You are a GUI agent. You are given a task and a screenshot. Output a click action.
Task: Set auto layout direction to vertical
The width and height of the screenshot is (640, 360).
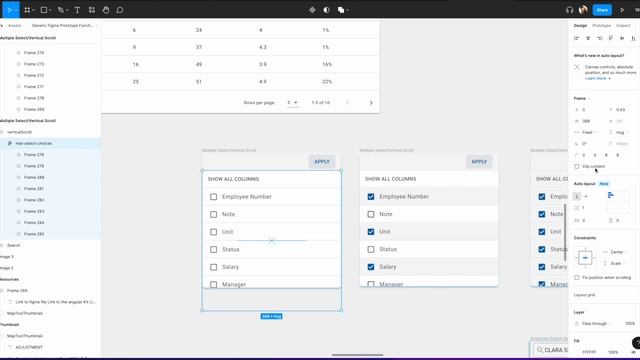pos(577,196)
